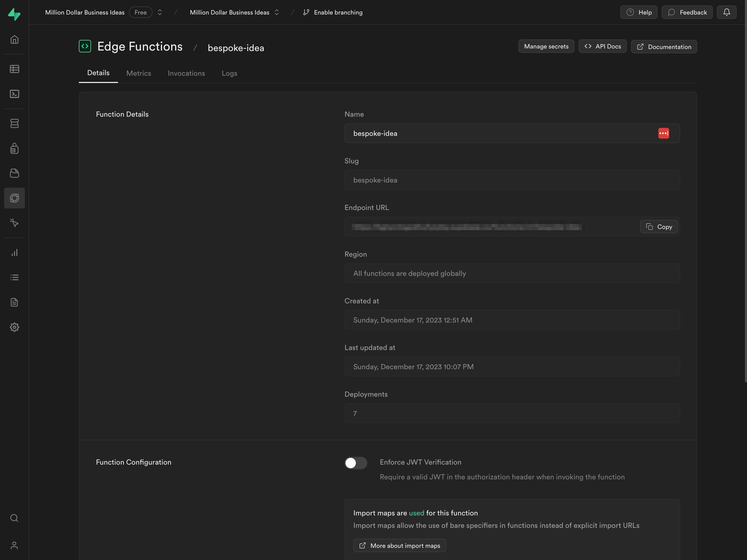
Task: Open the Logs tab
Action: [229, 73]
